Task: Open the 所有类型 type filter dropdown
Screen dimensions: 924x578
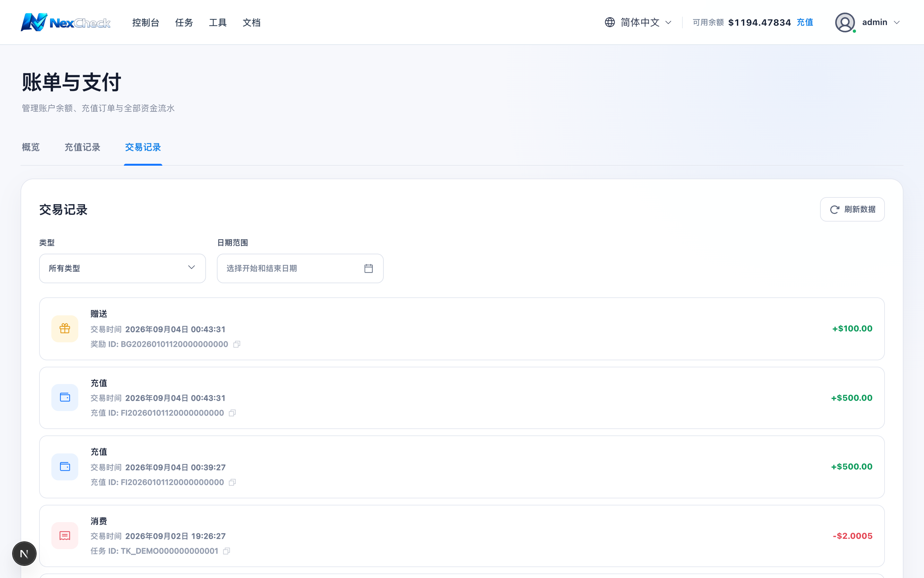Action: point(123,268)
